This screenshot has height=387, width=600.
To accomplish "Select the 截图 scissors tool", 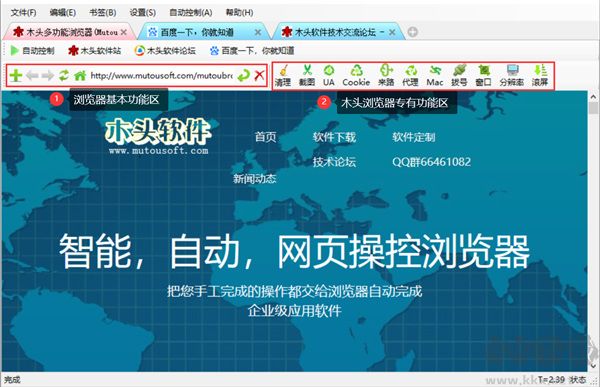I will click(x=307, y=75).
